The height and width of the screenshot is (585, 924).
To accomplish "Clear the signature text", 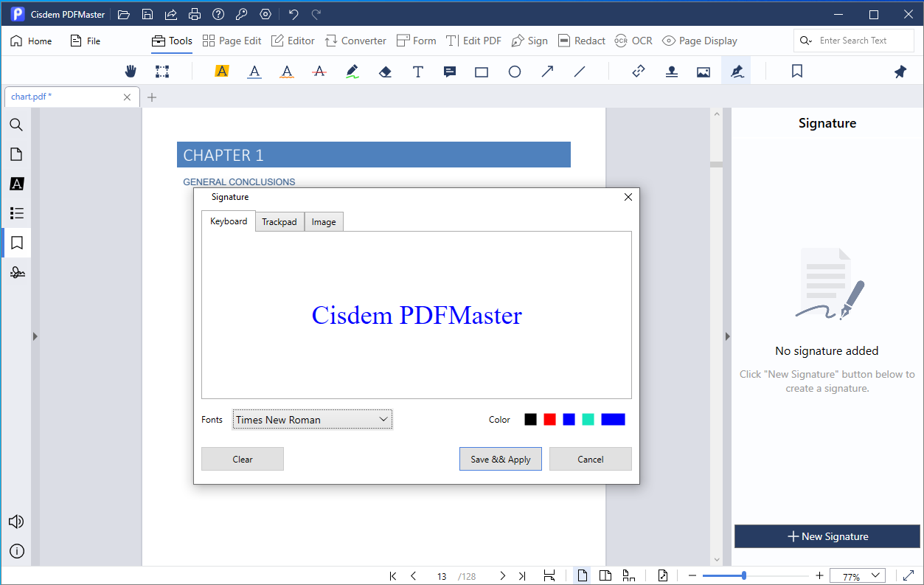I will [243, 459].
